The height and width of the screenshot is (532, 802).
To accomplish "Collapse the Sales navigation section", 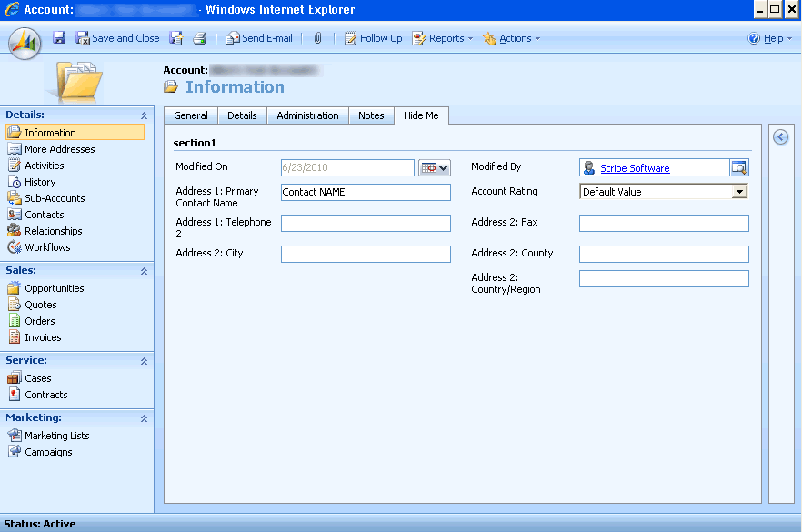I will [144, 271].
